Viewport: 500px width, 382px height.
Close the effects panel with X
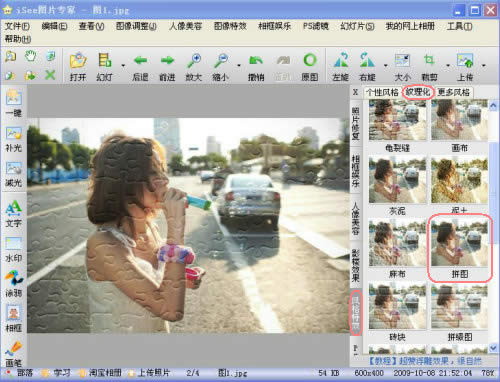tap(355, 92)
